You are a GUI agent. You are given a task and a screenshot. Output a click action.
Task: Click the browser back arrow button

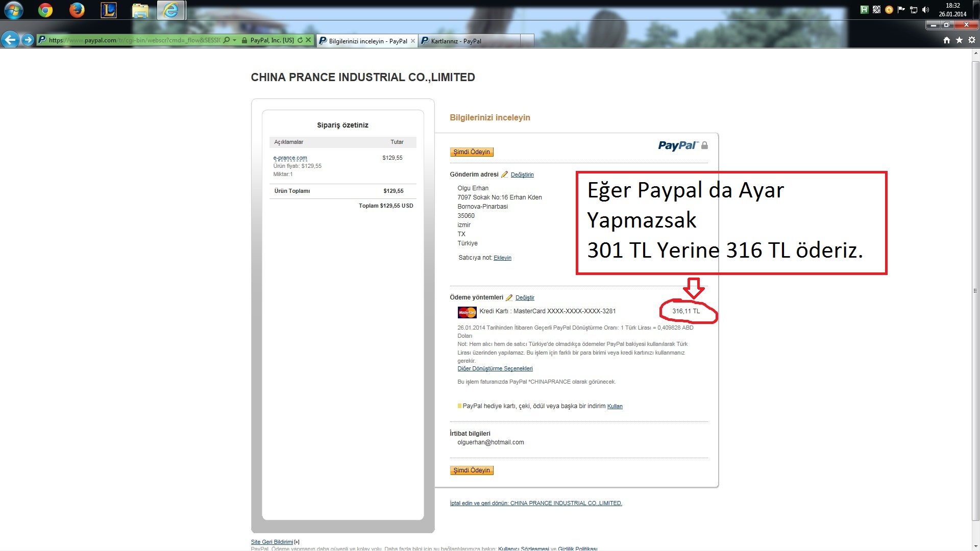pos(10,40)
